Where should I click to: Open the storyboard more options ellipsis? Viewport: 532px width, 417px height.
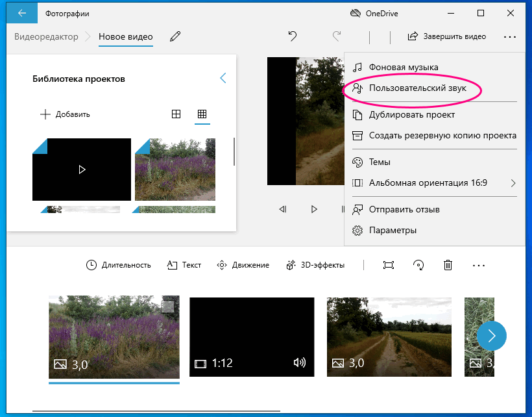coord(479,265)
